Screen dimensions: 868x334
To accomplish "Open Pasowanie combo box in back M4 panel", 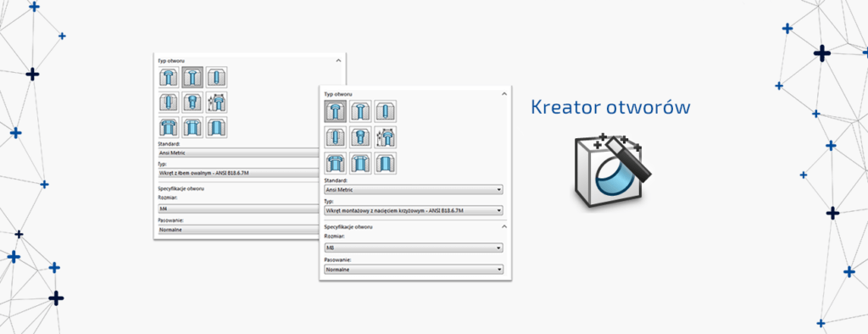I will [238, 229].
